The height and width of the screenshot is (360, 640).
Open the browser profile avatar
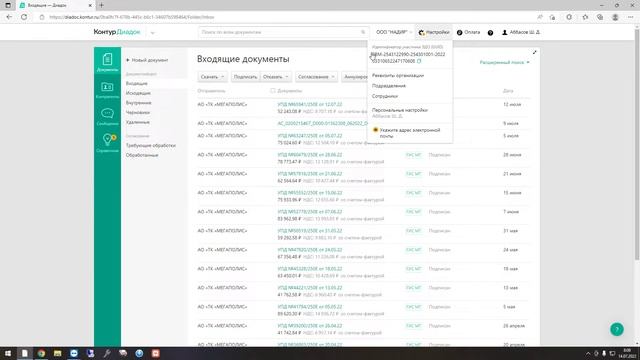[615, 17]
